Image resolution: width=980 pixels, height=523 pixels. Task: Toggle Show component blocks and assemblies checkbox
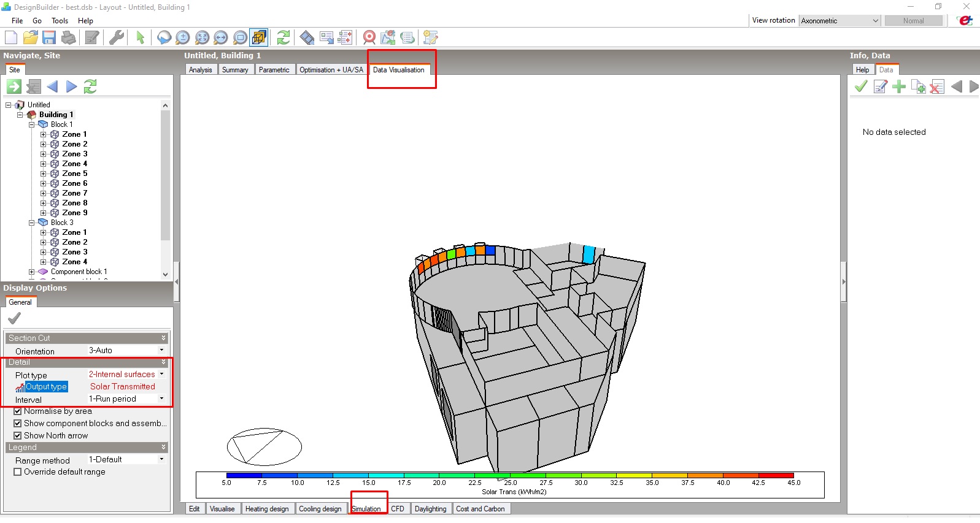coord(18,423)
